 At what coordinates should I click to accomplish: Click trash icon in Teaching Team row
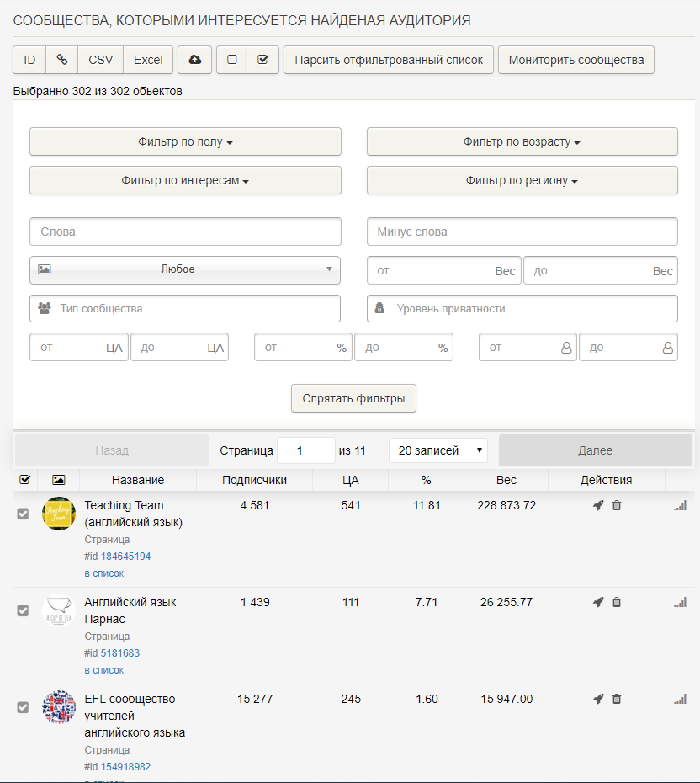617,506
